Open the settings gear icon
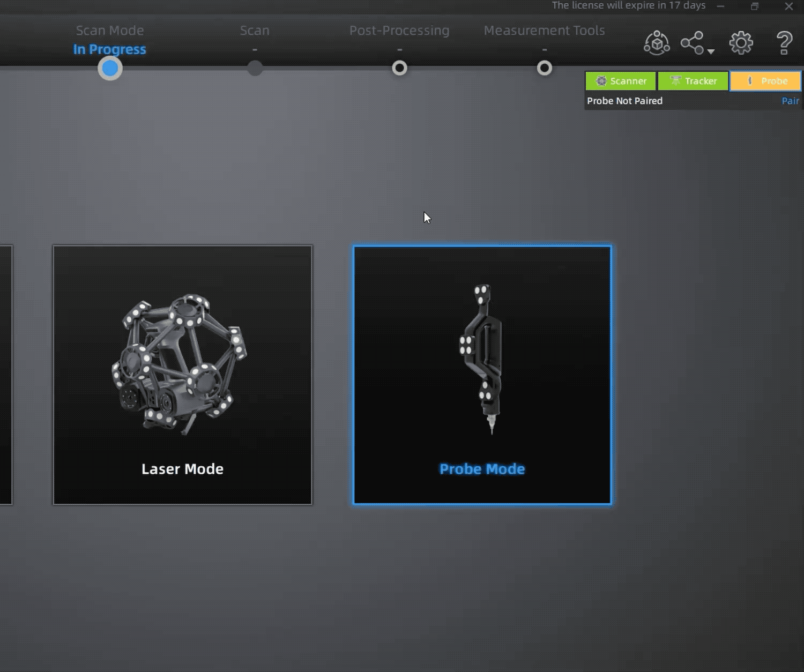804x672 pixels. (741, 43)
